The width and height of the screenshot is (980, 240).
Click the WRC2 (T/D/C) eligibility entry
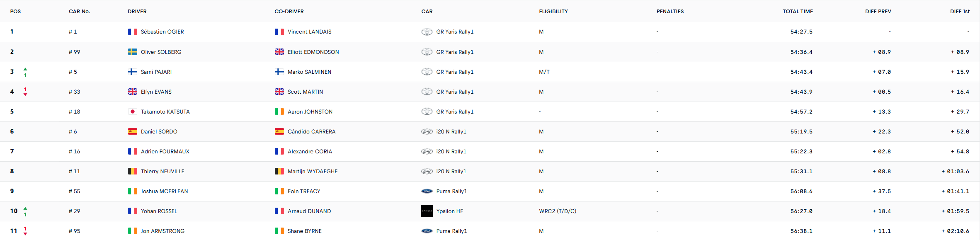pyautogui.click(x=557, y=211)
